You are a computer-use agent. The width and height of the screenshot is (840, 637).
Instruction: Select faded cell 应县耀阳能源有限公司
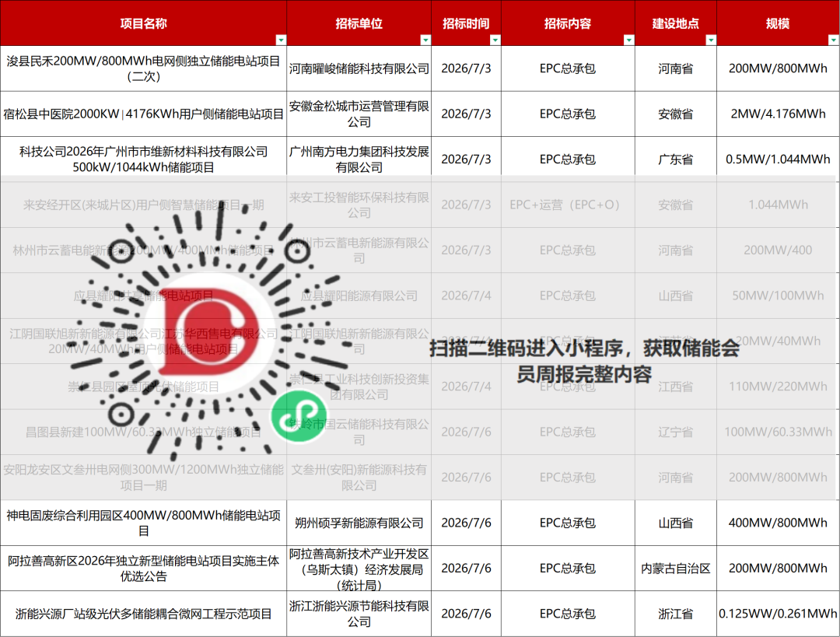click(x=359, y=296)
